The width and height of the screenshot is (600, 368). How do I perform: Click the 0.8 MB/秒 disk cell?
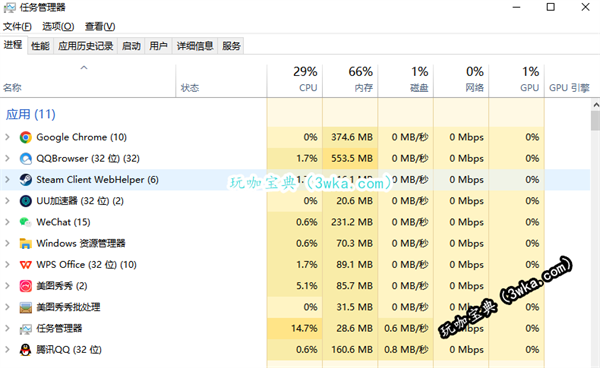point(406,350)
